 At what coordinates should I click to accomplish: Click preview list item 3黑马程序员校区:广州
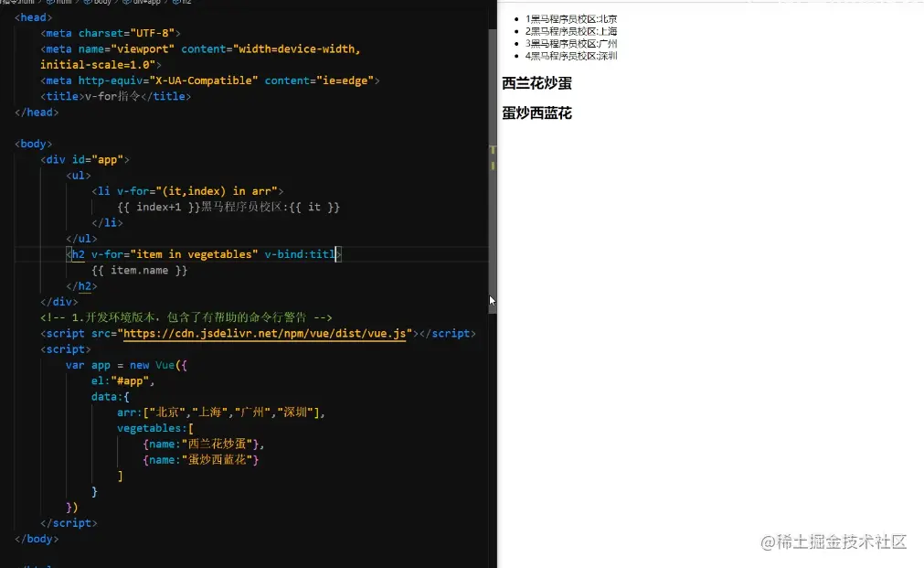pyautogui.click(x=571, y=44)
